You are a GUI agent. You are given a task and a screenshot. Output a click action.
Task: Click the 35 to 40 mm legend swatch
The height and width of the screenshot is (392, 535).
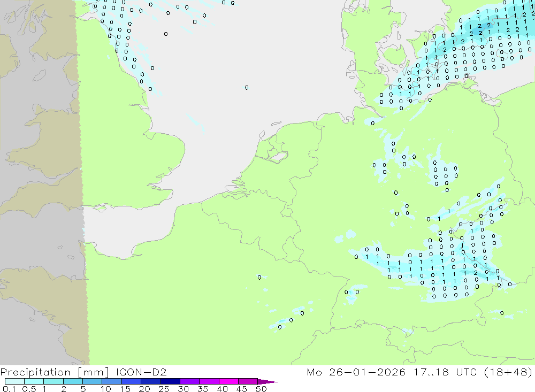point(209,381)
